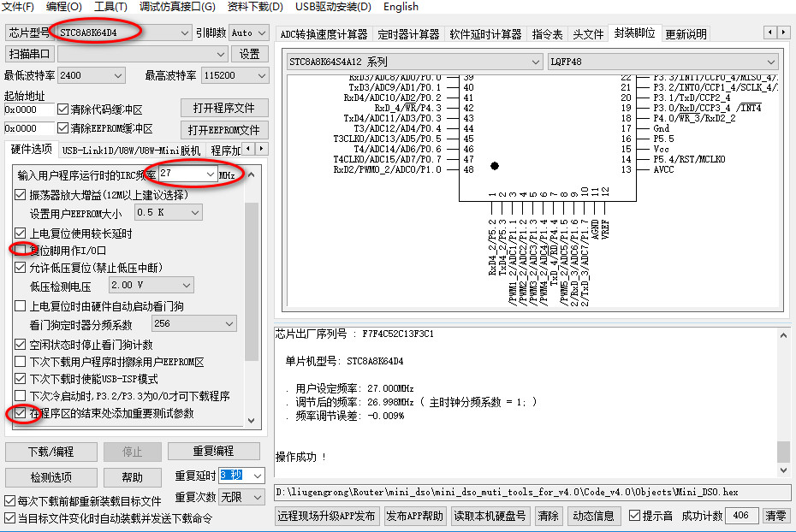This screenshot has height=532, width=796.
Task: Open the USB驱动安装(D) menu
Action: [x=333, y=7]
